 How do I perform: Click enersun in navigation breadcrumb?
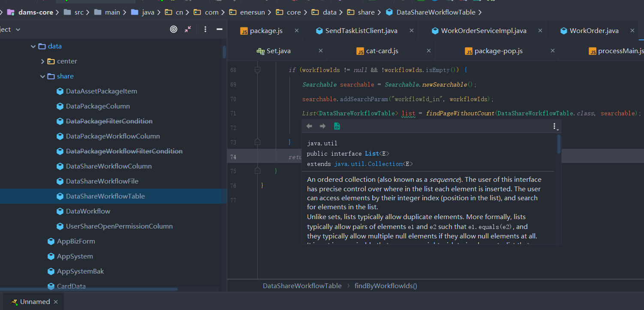[x=252, y=12]
